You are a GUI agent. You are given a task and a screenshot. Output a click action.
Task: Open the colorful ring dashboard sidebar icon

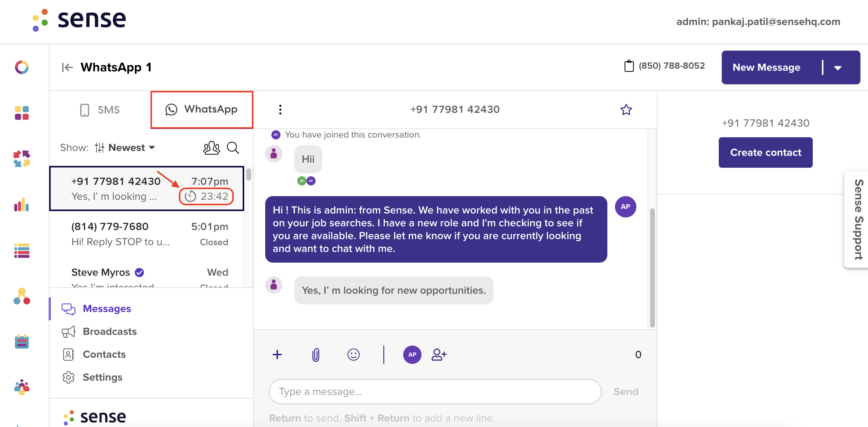click(x=22, y=67)
